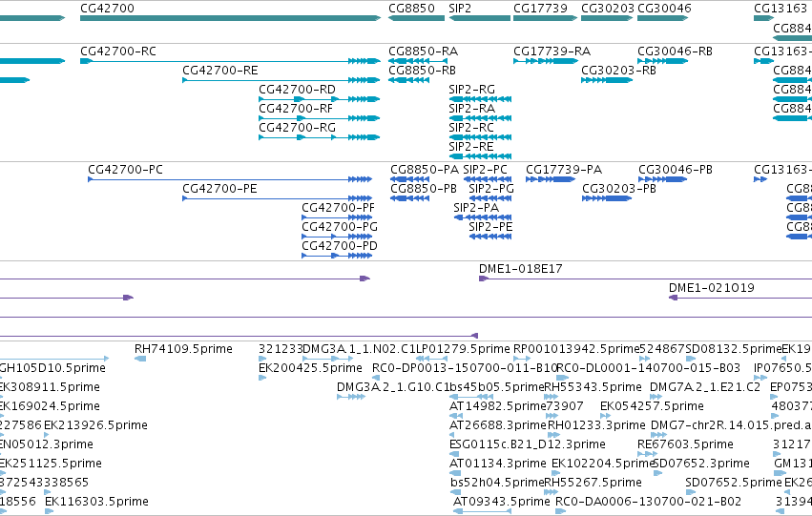This screenshot has width=812, height=516.
Task: Click EST RH55267.5prime
Action: [551, 491]
